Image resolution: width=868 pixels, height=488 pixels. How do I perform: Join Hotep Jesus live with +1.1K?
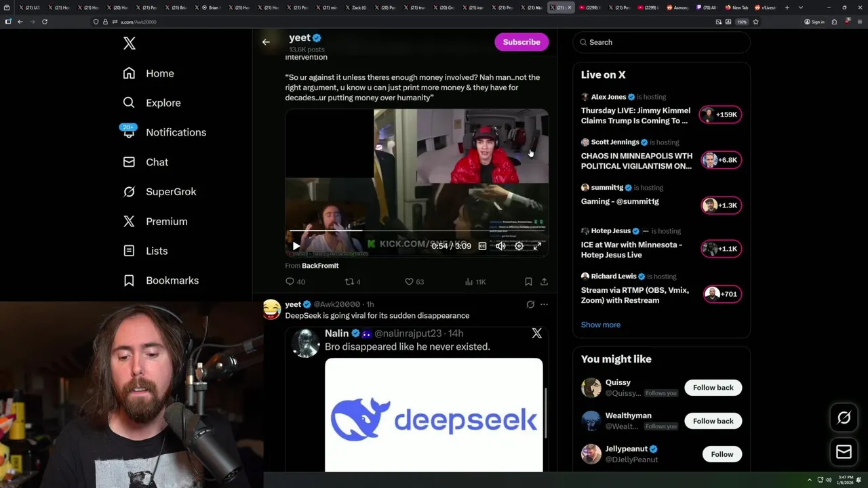click(x=721, y=249)
